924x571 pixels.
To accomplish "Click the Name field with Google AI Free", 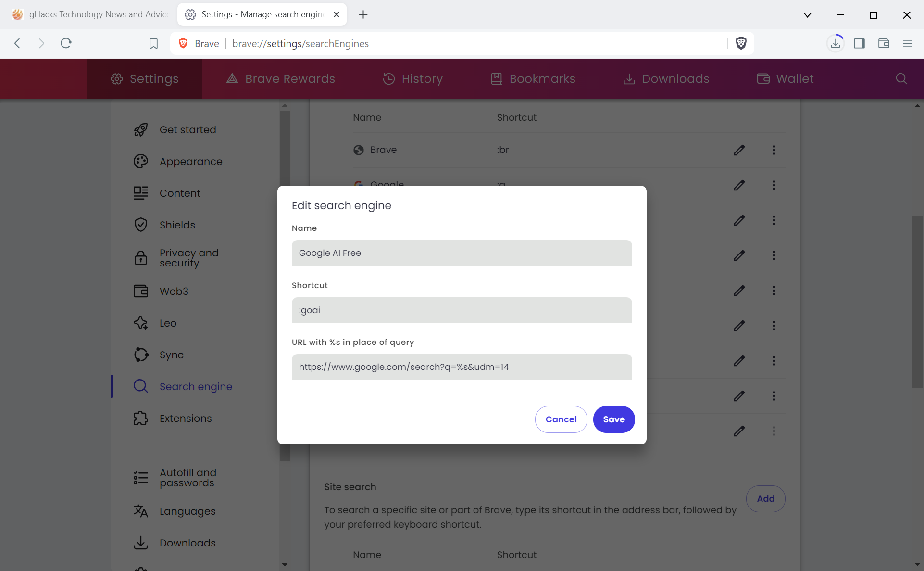I will pos(462,253).
